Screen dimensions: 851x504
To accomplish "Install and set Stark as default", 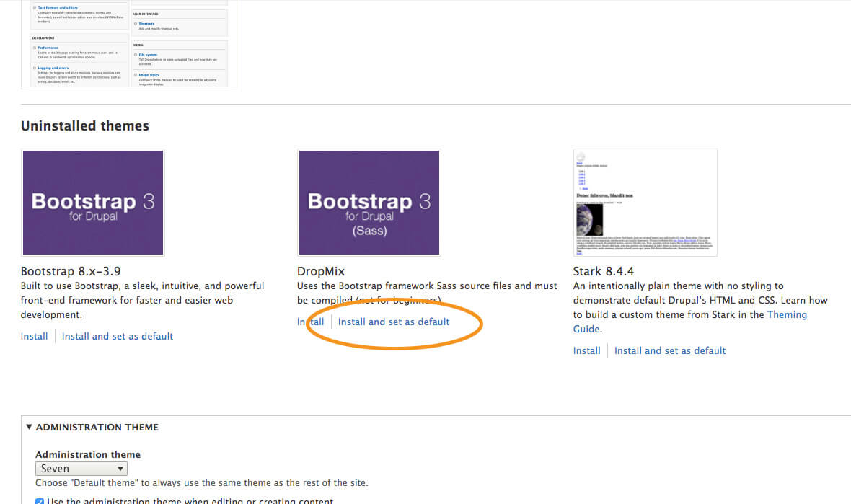I will tap(670, 350).
